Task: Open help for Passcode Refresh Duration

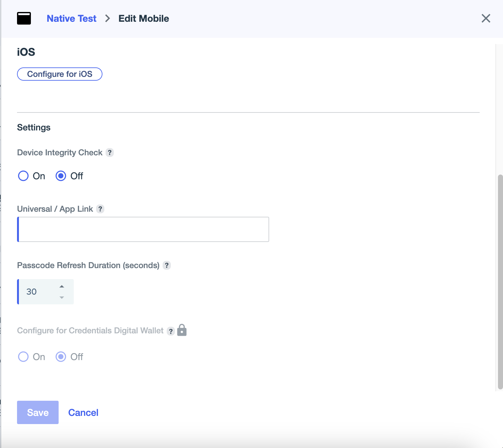Action: (x=167, y=265)
